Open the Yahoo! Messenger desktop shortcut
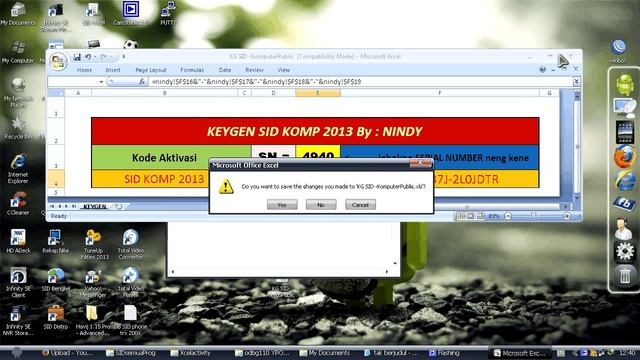 click(93, 282)
